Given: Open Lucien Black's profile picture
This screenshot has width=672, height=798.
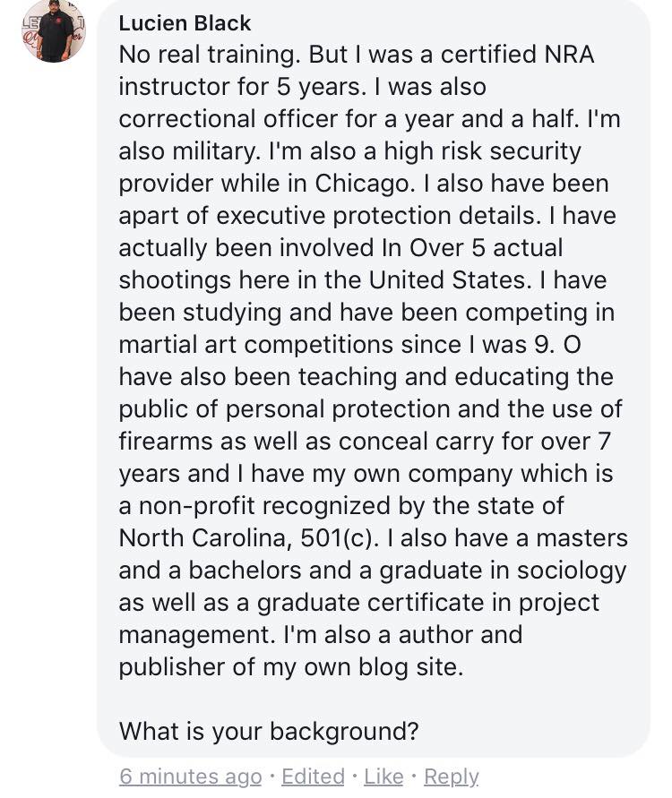Looking at the screenshot, I should (x=54, y=31).
